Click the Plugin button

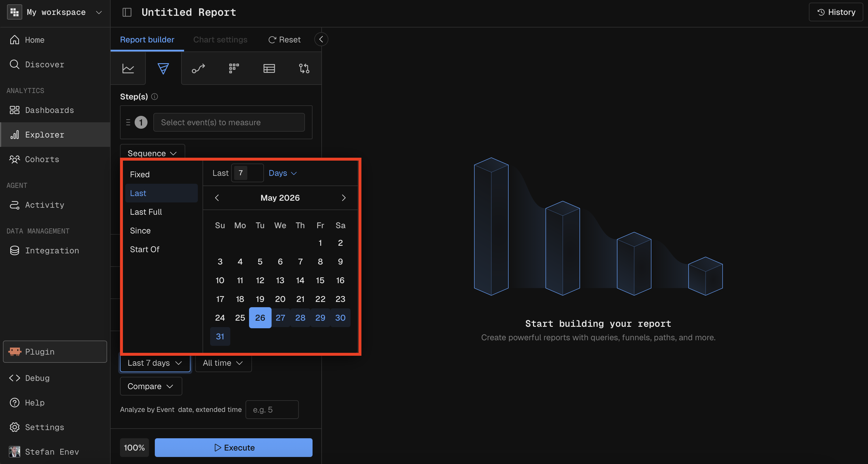coord(55,351)
